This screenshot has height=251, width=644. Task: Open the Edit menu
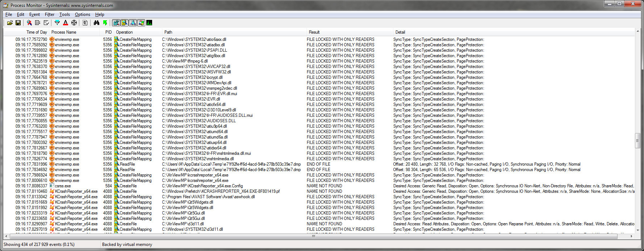click(21, 14)
